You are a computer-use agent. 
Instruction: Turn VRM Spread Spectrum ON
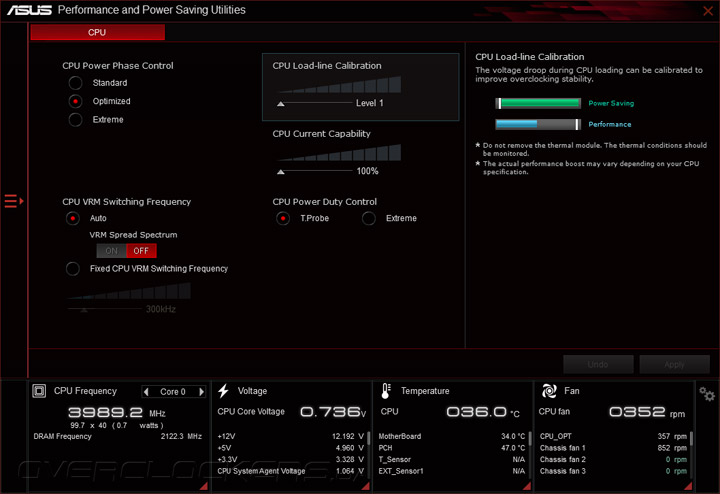tap(112, 251)
